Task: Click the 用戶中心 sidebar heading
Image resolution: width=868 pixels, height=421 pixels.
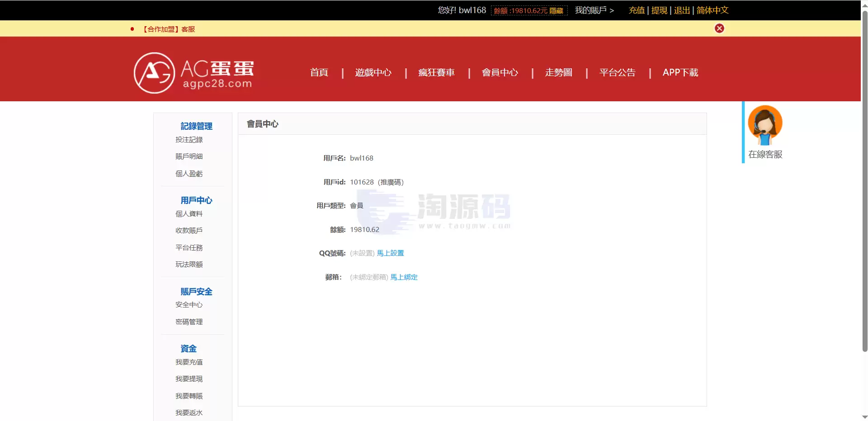Action: [196, 200]
